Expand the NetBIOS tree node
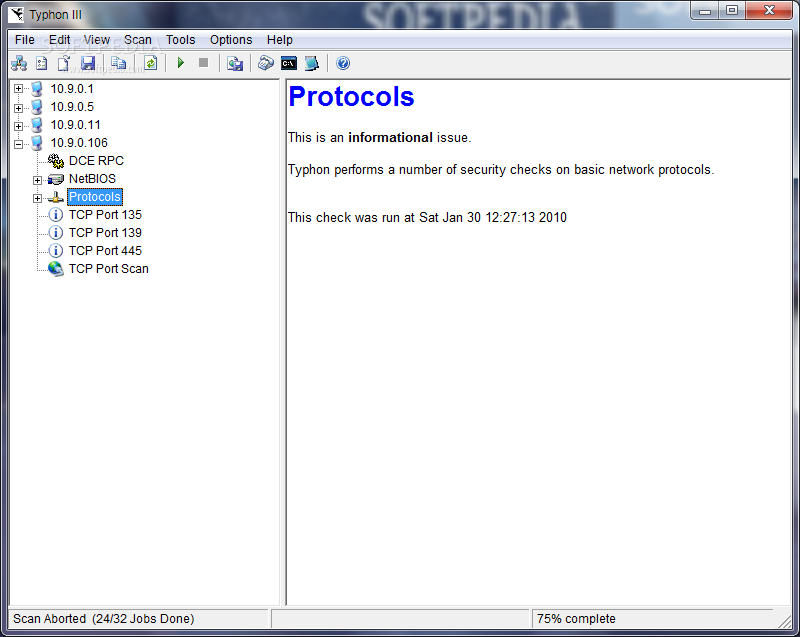The width and height of the screenshot is (800, 637). 37,180
